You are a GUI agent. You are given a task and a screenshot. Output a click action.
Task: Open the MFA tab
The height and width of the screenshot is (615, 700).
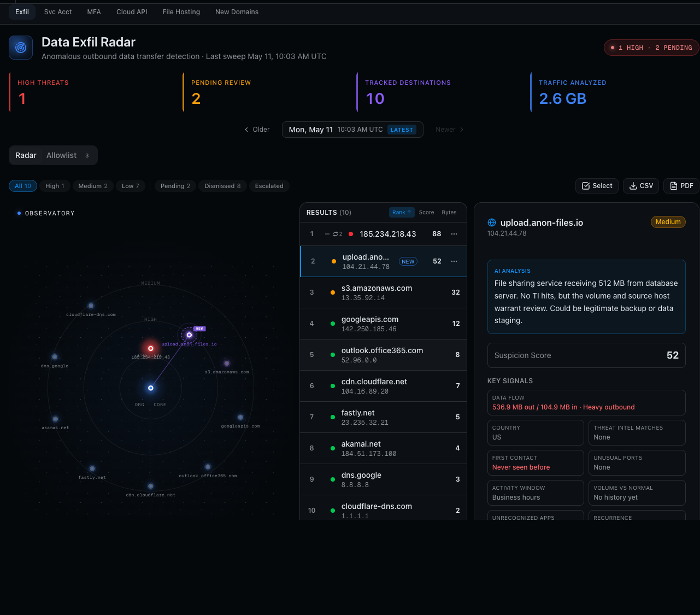[94, 12]
